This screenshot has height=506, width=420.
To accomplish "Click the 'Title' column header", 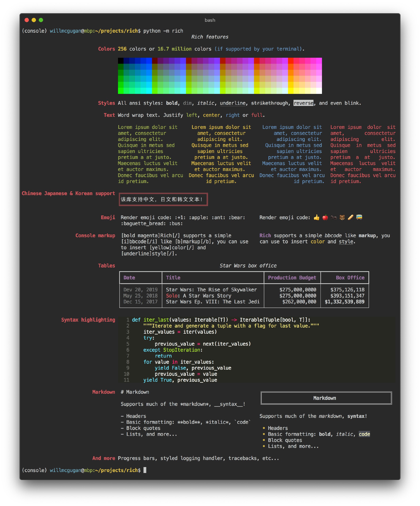I will (173, 278).
